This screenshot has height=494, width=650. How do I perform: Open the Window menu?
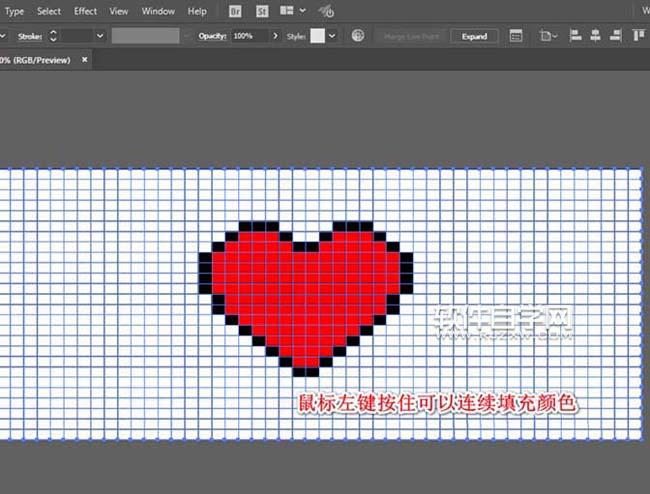(157, 11)
